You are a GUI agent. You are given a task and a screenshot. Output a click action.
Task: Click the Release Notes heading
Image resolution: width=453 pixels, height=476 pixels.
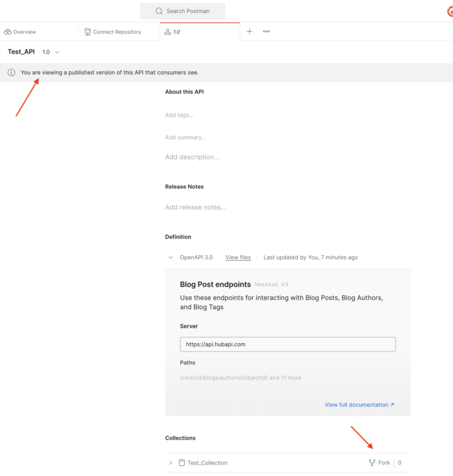coord(184,187)
